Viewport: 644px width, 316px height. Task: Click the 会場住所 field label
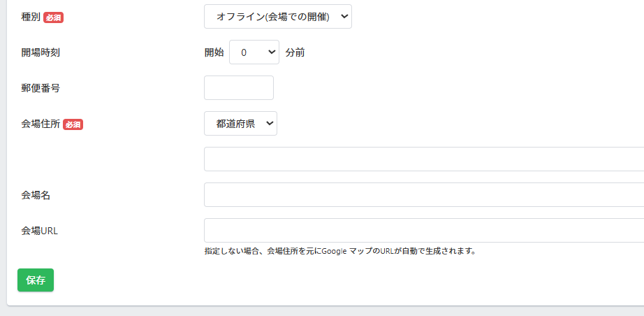pos(41,124)
